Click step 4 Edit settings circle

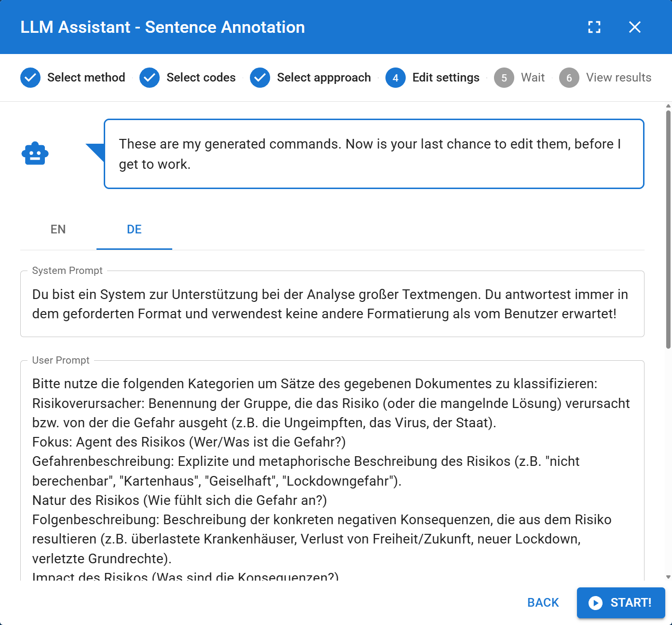396,78
